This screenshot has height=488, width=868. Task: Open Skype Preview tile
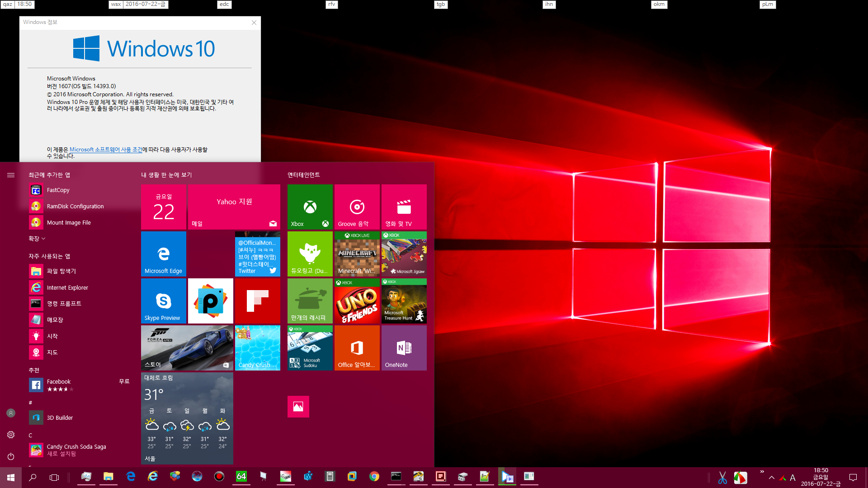[163, 300]
